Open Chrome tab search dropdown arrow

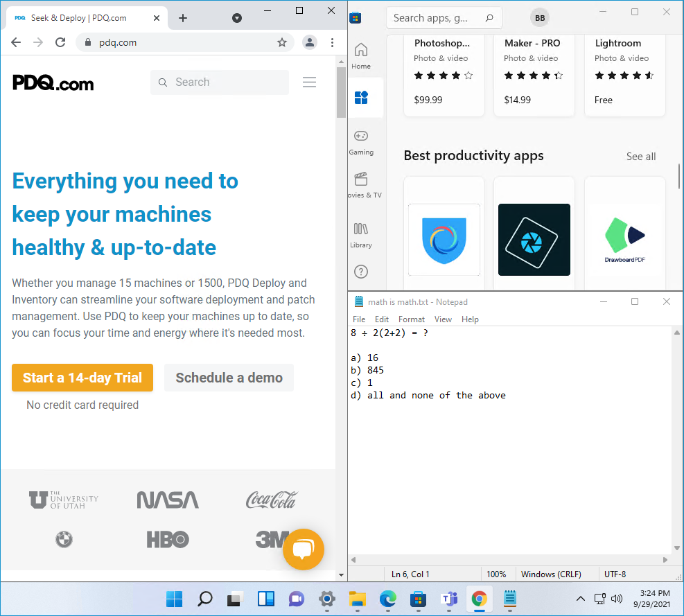pos(237,18)
